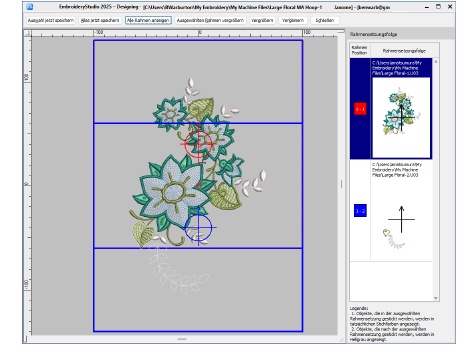Open the Large Floral-2 hooping thumbnail
The width and height of the screenshot is (474, 360).
[401, 219]
